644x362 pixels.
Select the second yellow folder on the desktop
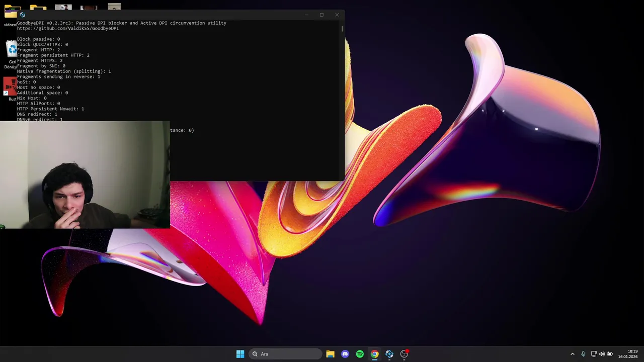38,8
